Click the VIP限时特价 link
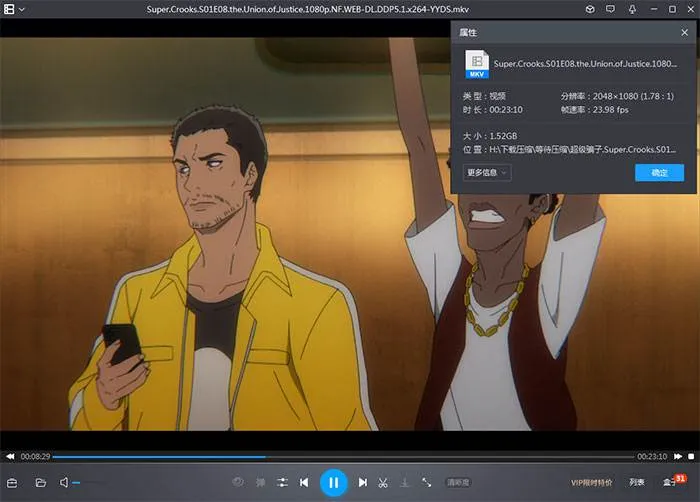 (592, 482)
